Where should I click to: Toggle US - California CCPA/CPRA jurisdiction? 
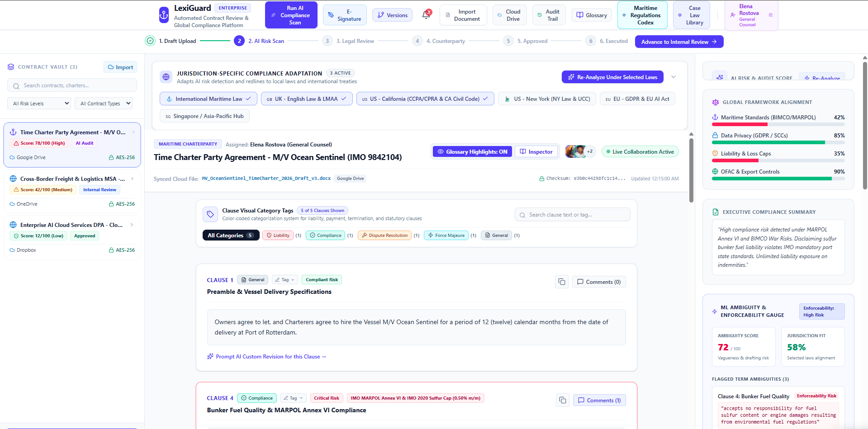coord(425,99)
